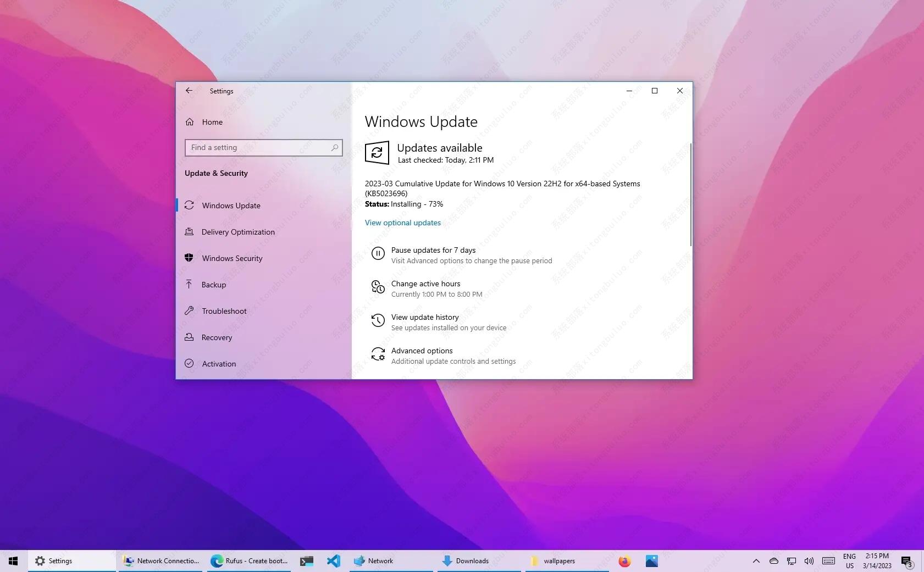Open Delivery Optimization from the sidebar
924x572 pixels.
pyautogui.click(x=189, y=231)
